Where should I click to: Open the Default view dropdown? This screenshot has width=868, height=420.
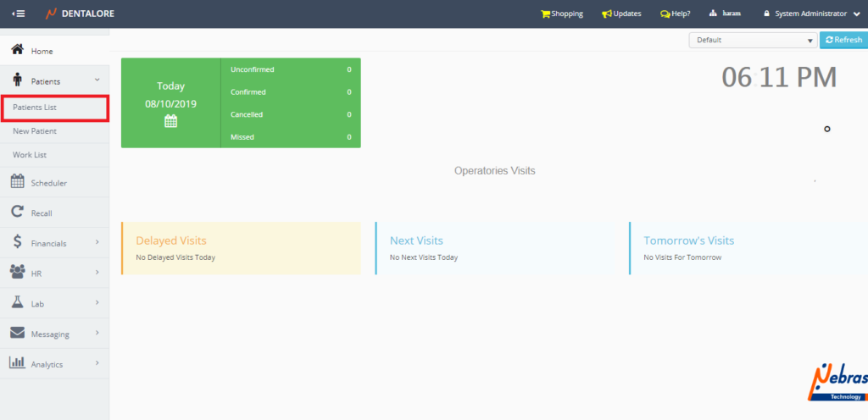click(753, 40)
